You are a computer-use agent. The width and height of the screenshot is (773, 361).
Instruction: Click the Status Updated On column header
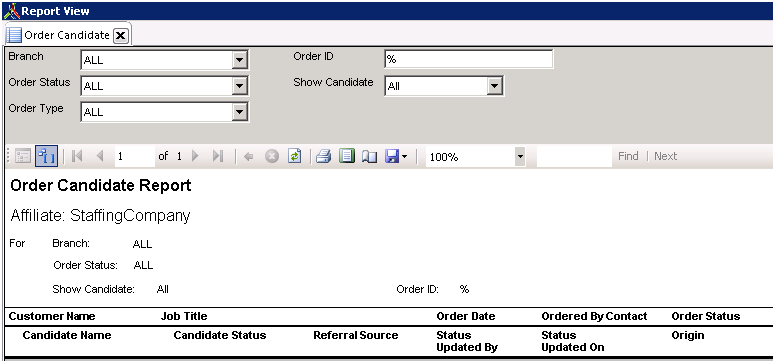click(572, 341)
